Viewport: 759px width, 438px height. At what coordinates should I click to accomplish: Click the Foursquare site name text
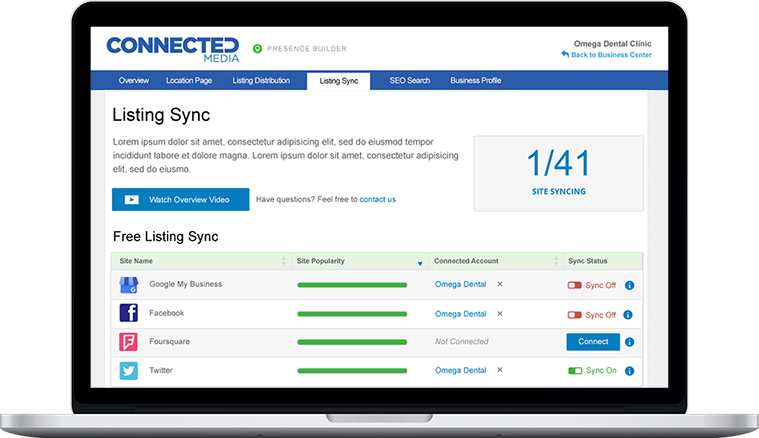[x=169, y=341]
